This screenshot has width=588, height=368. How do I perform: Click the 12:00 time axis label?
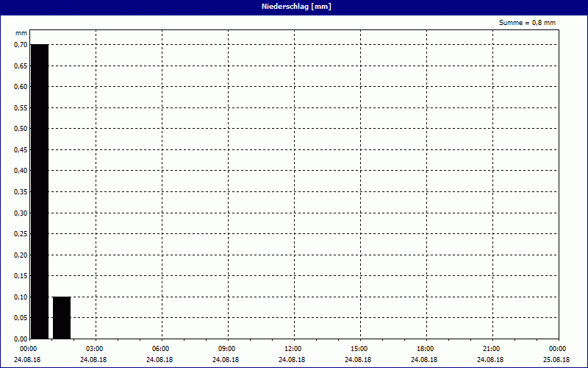(293, 349)
